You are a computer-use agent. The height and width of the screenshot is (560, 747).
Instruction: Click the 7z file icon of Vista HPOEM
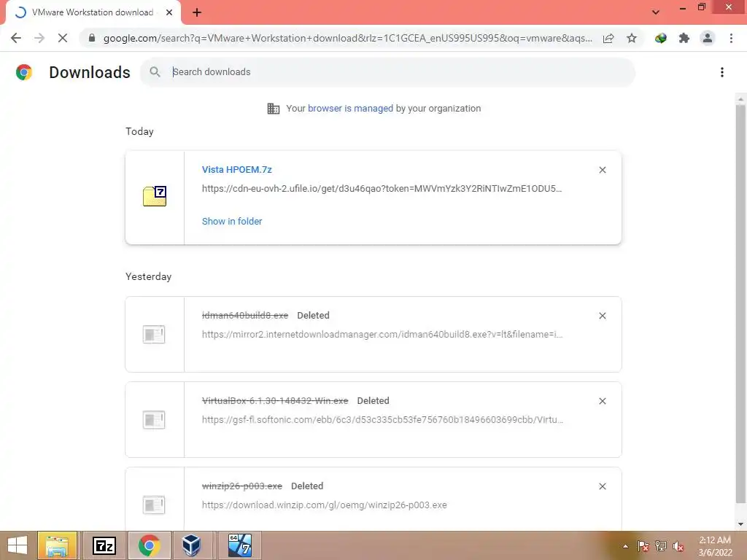point(155,196)
